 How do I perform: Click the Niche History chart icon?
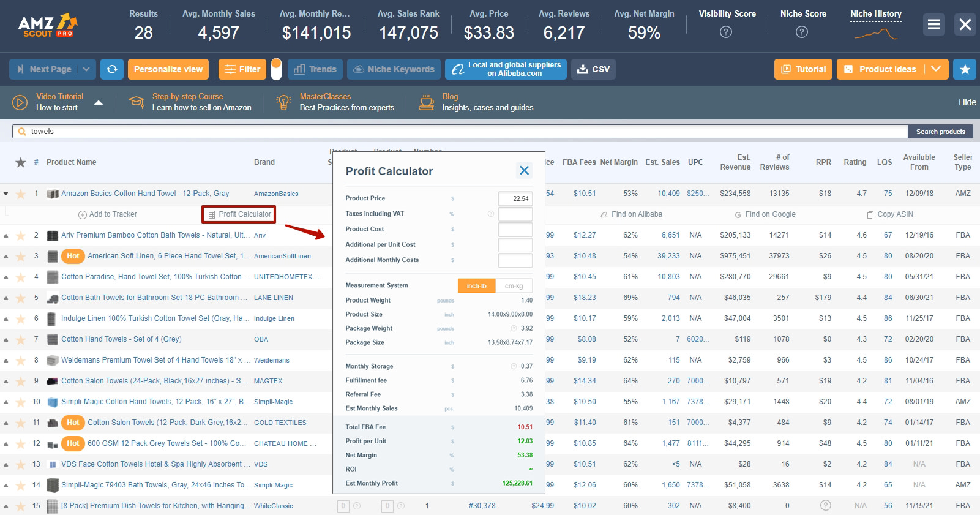[x=875, y=34]
